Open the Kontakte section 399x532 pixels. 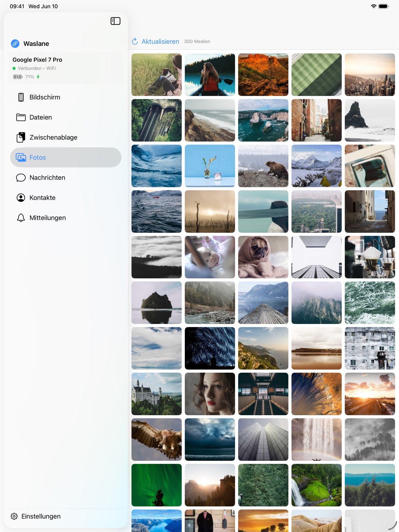[x=66, y=198]
